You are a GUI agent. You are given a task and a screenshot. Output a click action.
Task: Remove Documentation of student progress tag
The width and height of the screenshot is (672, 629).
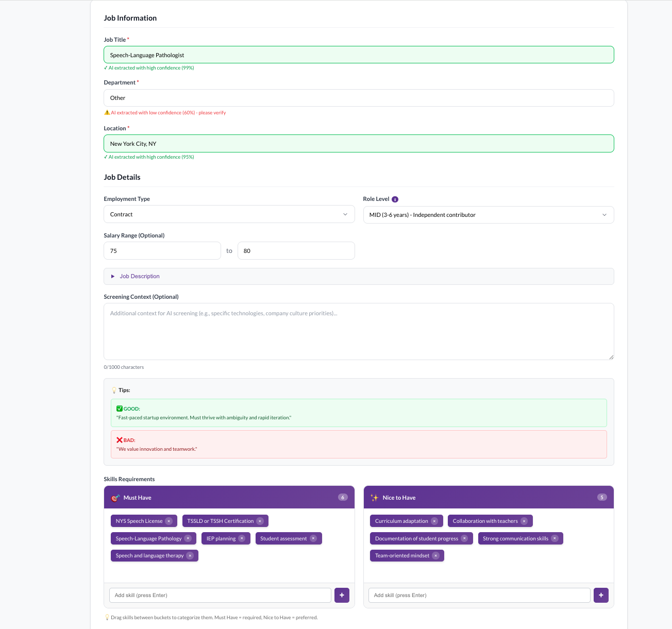tap(464, 538)
